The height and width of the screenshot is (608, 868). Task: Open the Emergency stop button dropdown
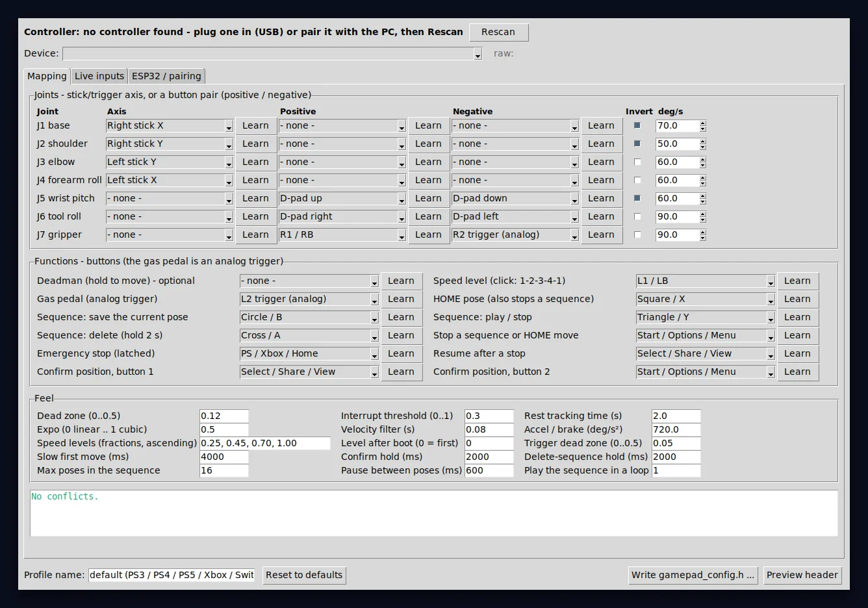coord(309,353)
